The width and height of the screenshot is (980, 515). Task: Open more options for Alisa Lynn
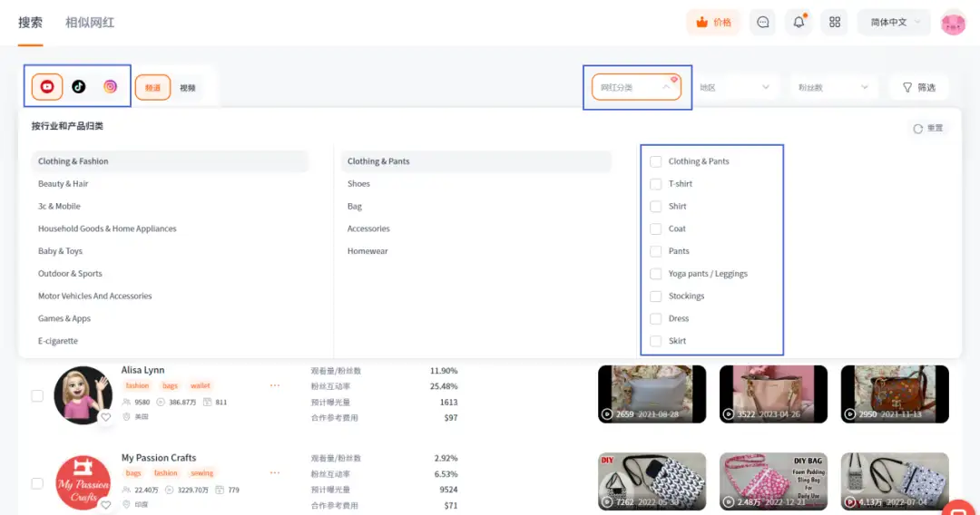point(275,385)
